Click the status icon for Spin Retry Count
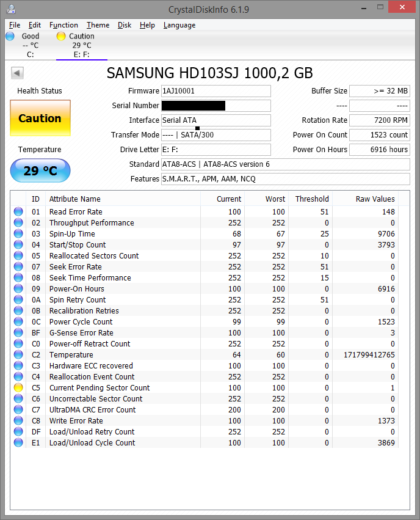This screenshot has width=420, height=520. pyautogui.click(x=18, y=299)
